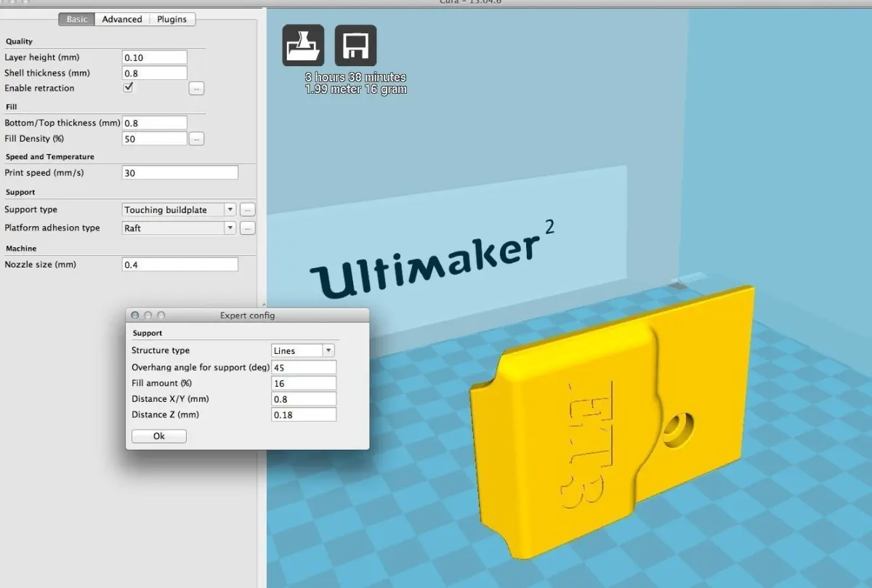Open retraction settings ellipsis button

[x=196, y=89]
